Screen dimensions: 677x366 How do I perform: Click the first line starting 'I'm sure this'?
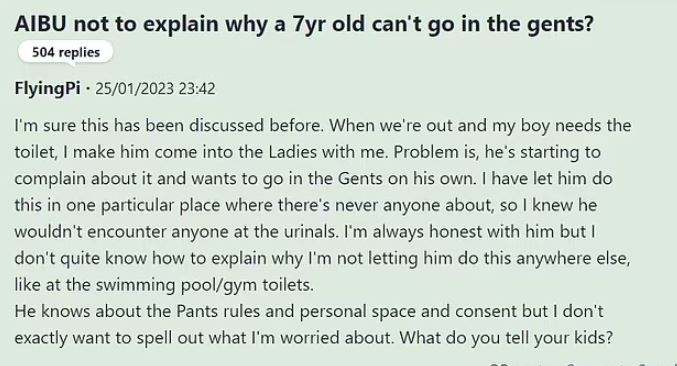[323, 126]
